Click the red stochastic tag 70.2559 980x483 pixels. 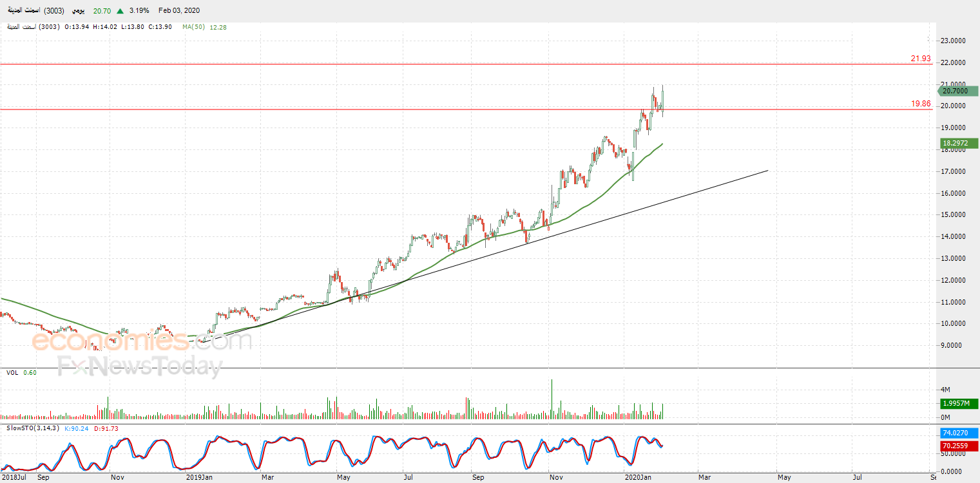coord(959,445)
